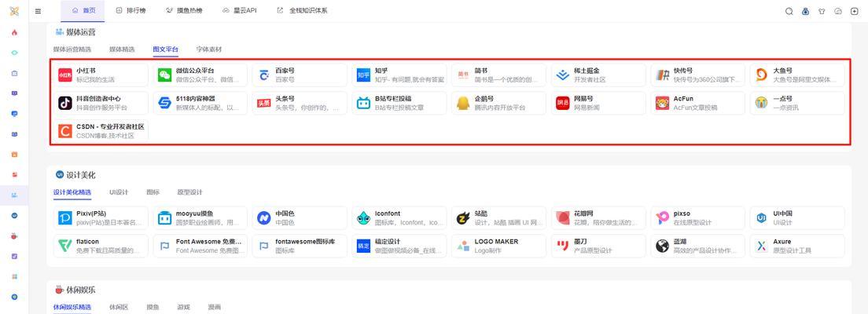
Task: Open the 头条号 card
Action: point(300,103)
